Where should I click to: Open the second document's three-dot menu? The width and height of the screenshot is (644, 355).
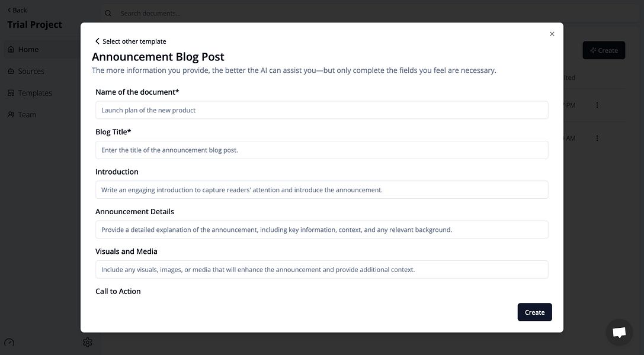tap(597, 138)
